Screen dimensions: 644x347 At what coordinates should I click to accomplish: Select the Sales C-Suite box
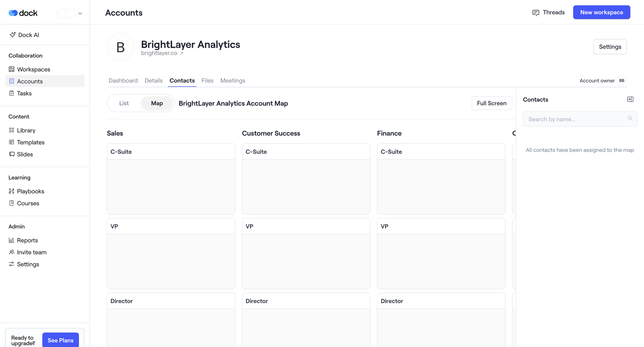click(x=171, y=179)
